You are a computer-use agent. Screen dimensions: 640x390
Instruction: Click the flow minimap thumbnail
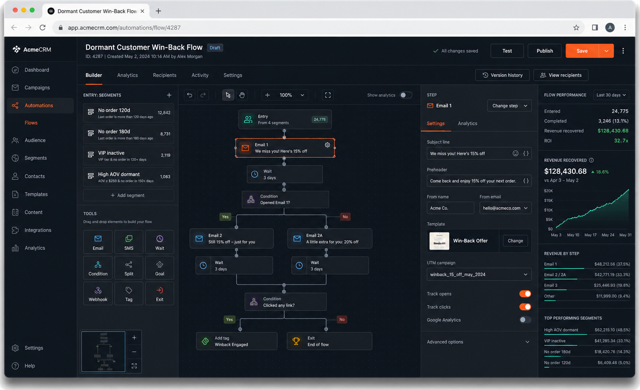(x=103, y=351)
